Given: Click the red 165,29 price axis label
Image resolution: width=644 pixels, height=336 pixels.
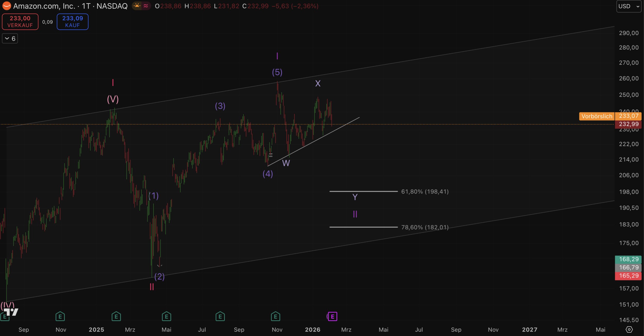Looking at the screenshot, I should pyautogui.click(x=629, y=276).
